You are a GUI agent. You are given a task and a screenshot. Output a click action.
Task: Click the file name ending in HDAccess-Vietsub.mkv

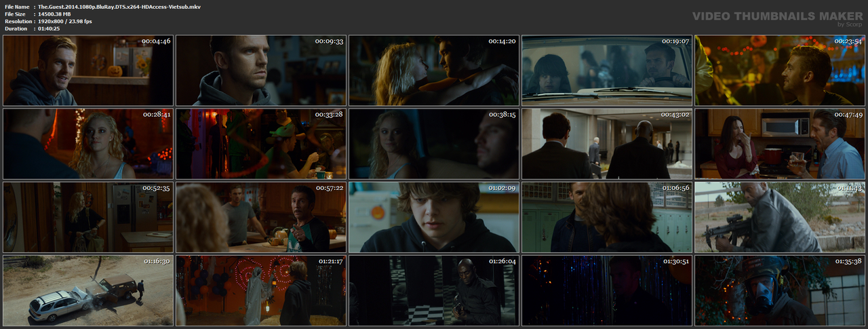point(119,6)
